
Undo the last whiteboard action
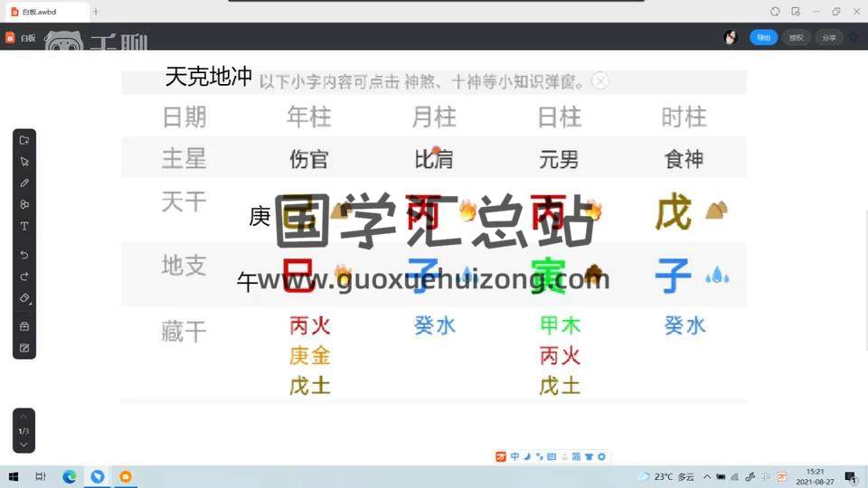click(24, 255)
